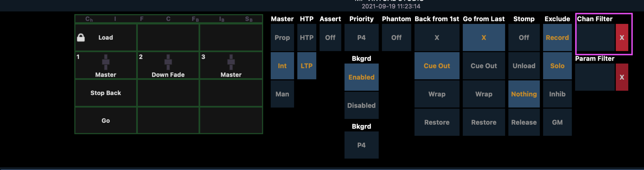Click the orange X under Go from Last
644x170 pixels.
coord(484,38)
